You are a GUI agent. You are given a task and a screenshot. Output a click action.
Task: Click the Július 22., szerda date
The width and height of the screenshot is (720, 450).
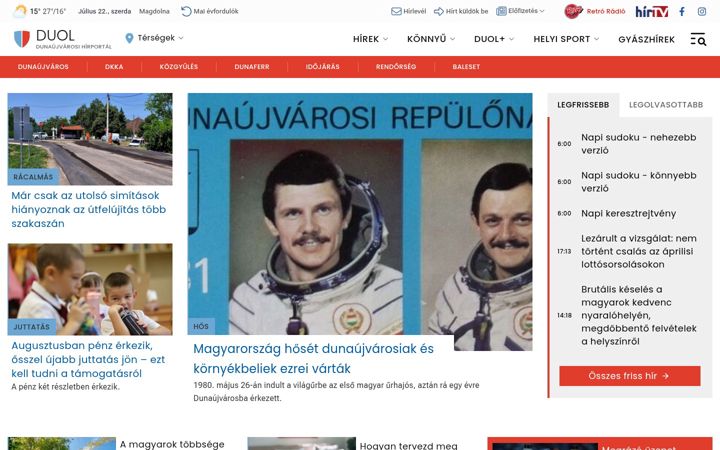click(105, 11)
